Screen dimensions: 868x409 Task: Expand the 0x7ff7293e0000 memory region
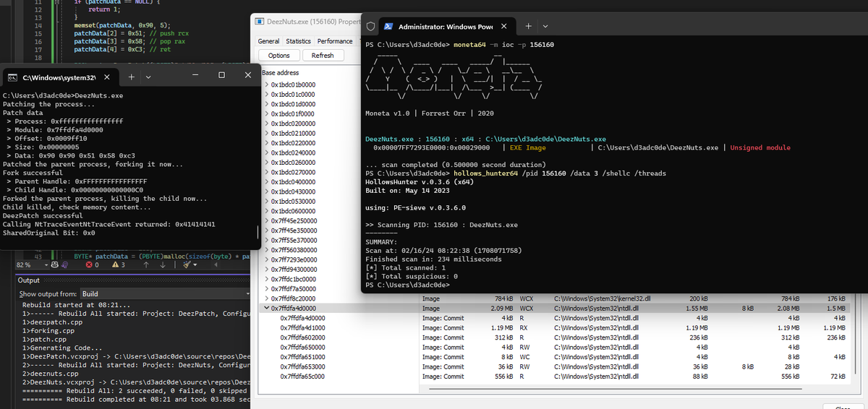click(x=266, y=259)
